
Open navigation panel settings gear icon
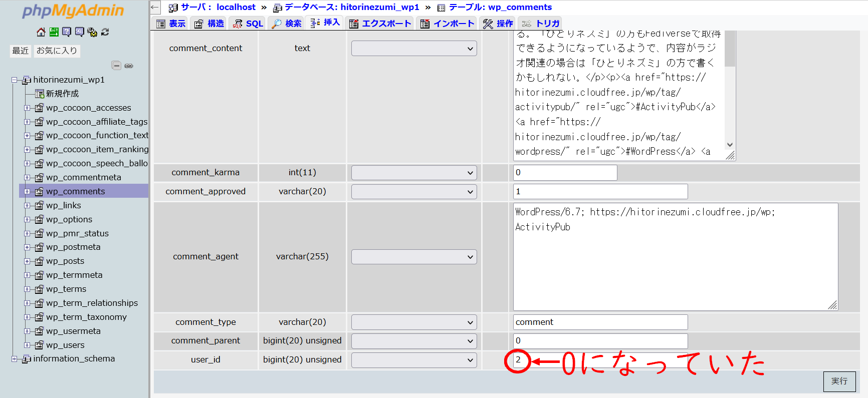[x=92, y=32]
